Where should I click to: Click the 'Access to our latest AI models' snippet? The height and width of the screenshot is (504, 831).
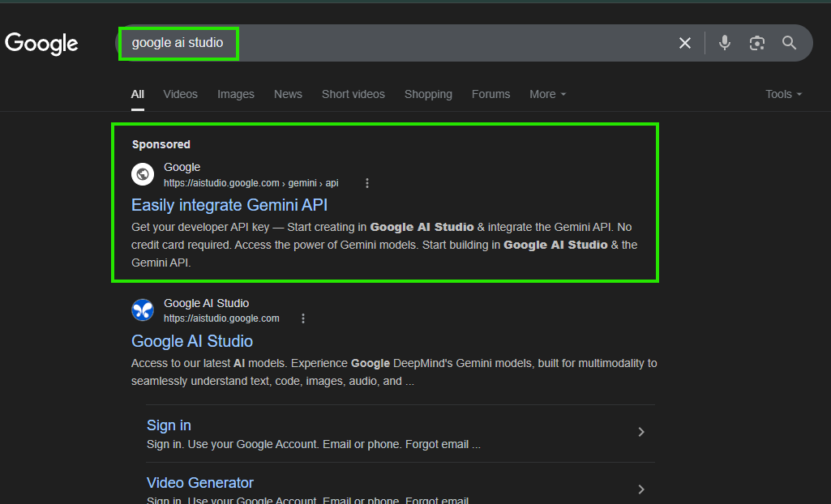pyautogui.click(x=394, y=372)
